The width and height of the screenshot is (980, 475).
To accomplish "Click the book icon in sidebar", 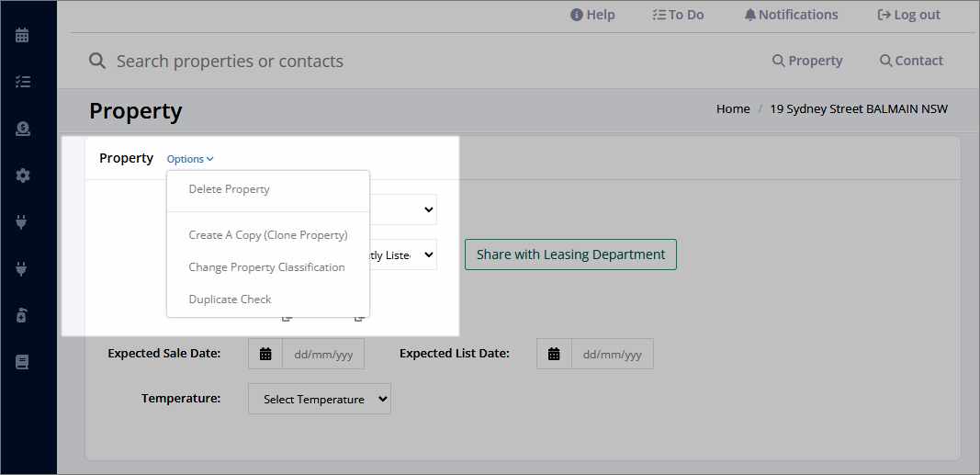I will click(22, 362).
